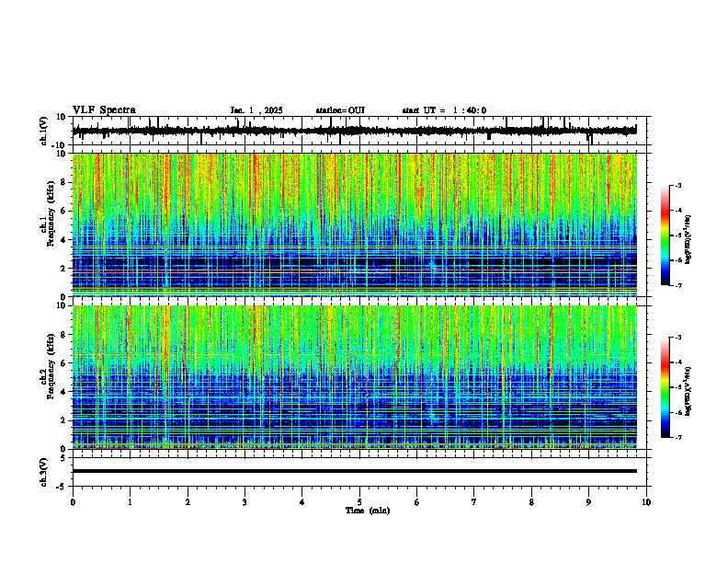Viewport: 728px width, 563px height.
Task: Click the ch.1 "Frequency (kHz)" axis label
Action: (50, 213)
